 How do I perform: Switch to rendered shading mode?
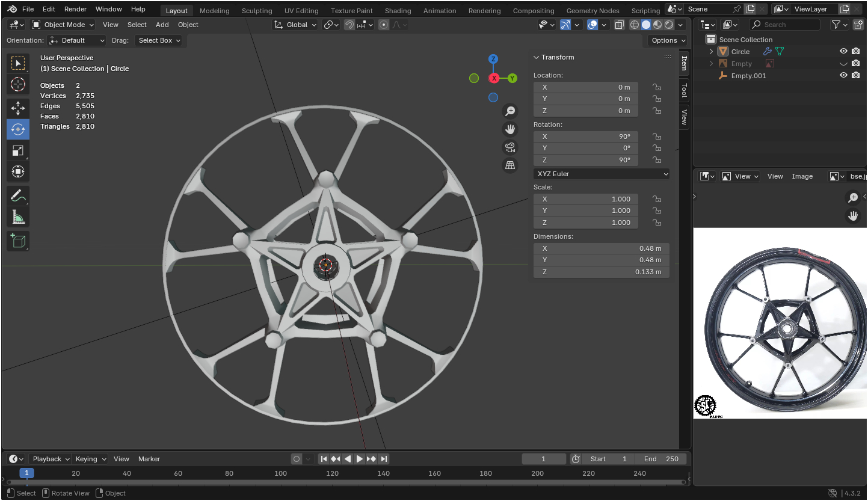click(669, 25)
